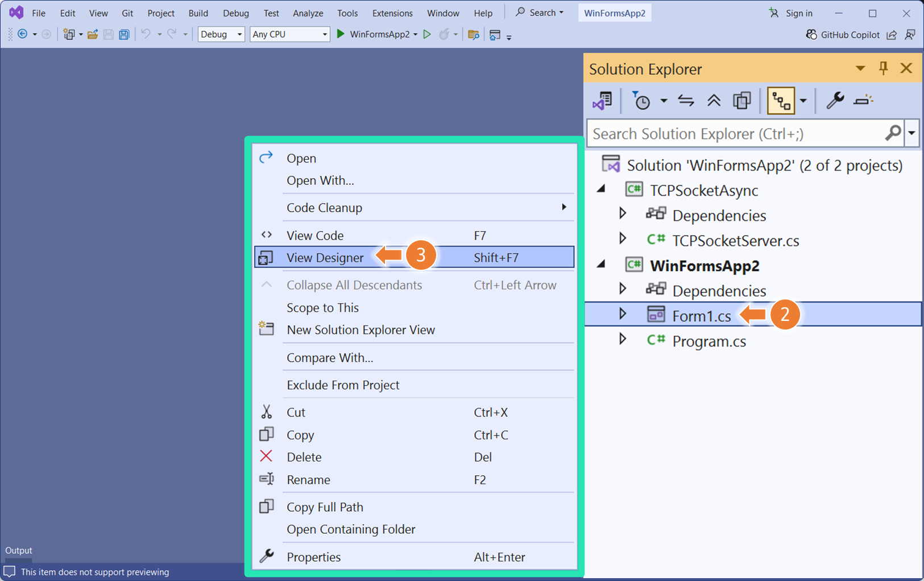The width and height of the screenshot is (924, 581).
Task: Collapse the TCPSocketAsync project node
Action: (601, 189)
